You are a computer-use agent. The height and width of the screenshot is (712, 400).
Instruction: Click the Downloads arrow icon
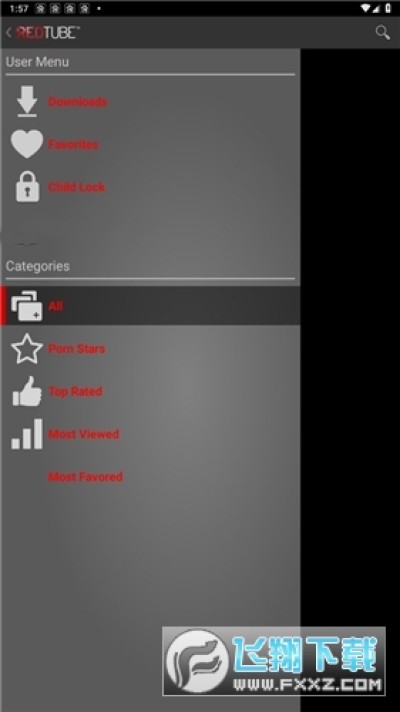click(27, 101)
